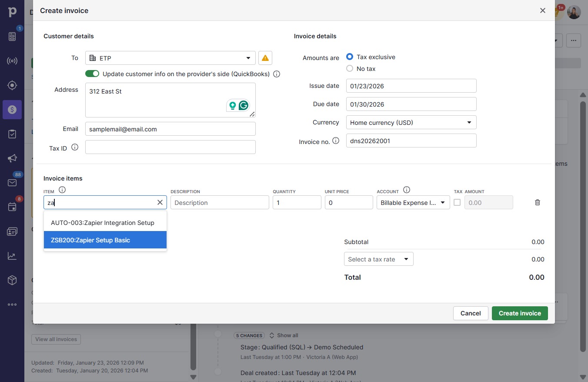Open the Projects clipboard sidebar icon
Image resolution: width=588 pixels, height=382 pixels.
(12, 134)
